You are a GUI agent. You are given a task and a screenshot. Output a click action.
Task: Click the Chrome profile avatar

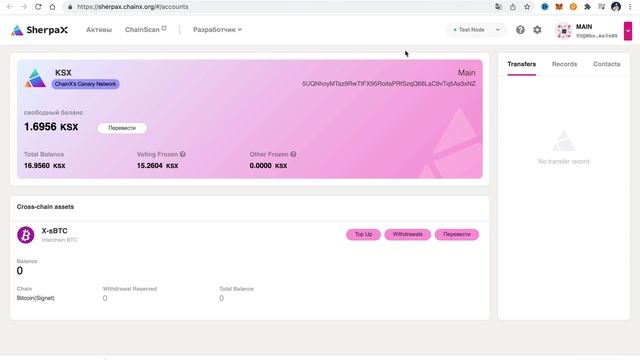616,7
